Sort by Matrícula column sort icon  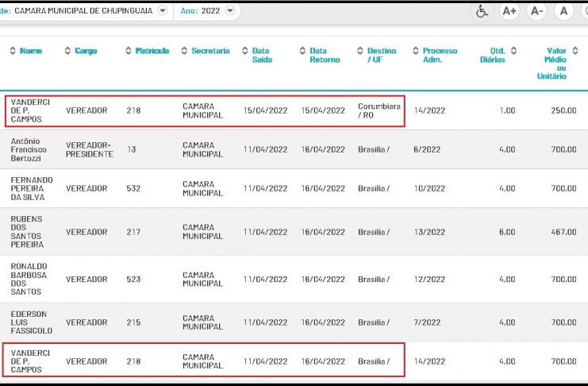129,51
